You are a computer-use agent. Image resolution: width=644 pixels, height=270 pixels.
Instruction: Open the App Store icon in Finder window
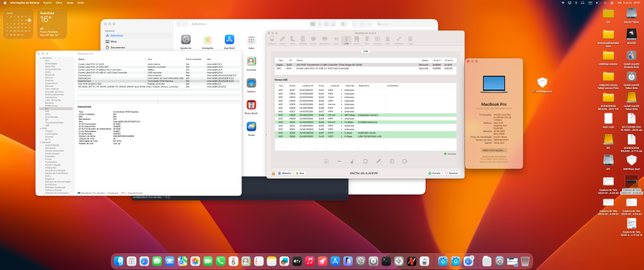pos(230,40)
